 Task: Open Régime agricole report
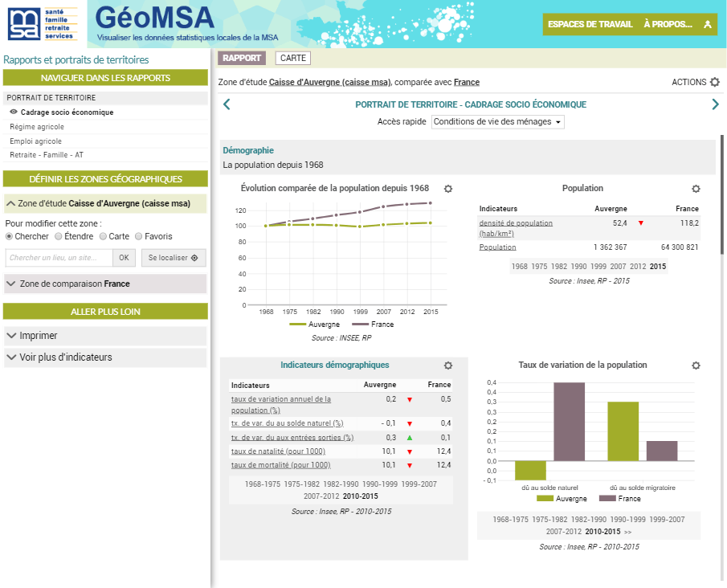(x=37, y=127)
